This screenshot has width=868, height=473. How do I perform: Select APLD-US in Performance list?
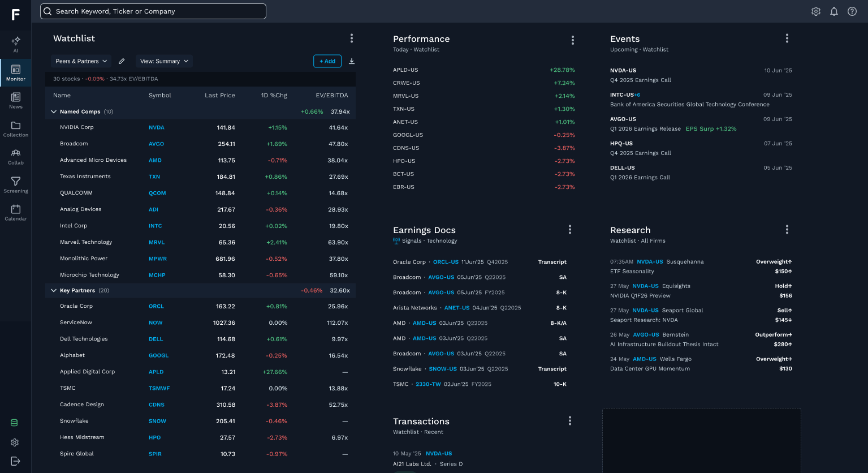[x=405, y=70]
